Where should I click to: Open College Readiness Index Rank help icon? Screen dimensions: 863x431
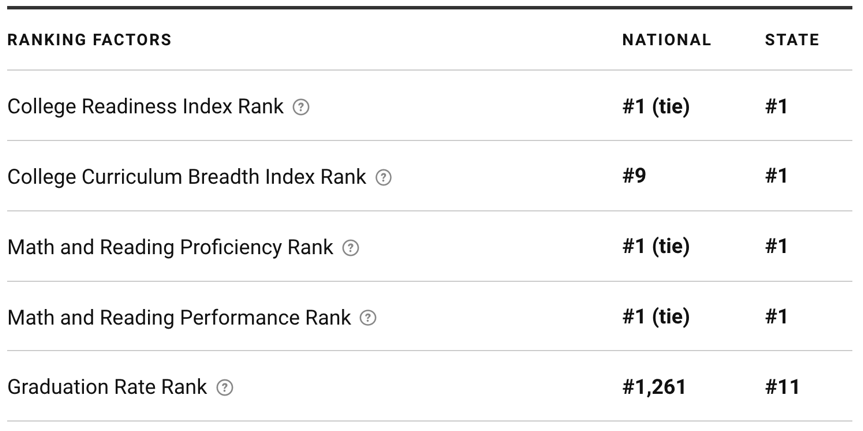(x=301, y=107)
